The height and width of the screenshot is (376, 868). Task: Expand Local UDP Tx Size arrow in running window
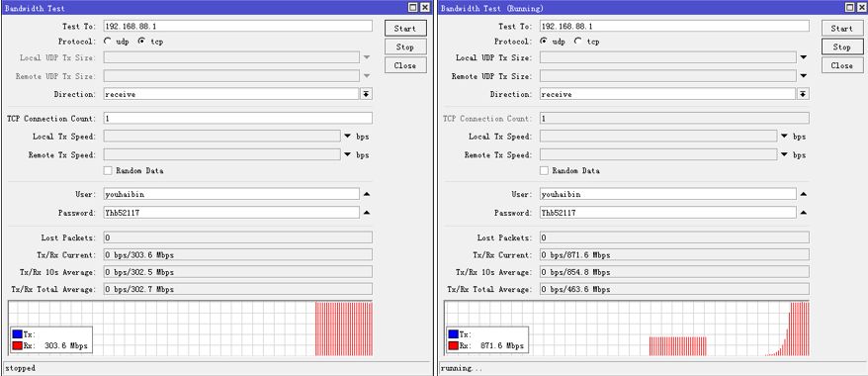tap(803, 57)
